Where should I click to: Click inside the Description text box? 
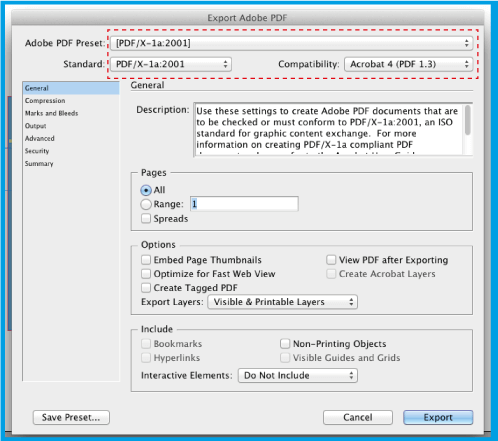(329, 129)
